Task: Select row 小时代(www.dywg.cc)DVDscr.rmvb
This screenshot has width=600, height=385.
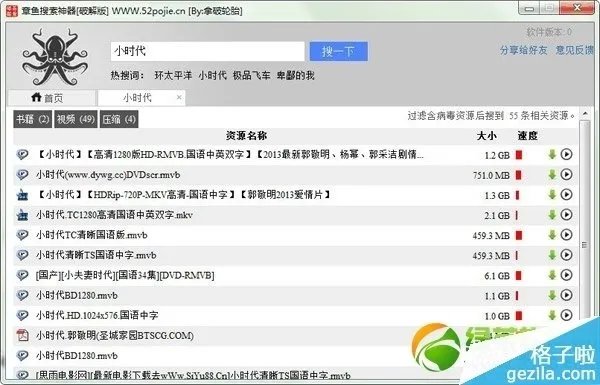Action: pos(295,175)
